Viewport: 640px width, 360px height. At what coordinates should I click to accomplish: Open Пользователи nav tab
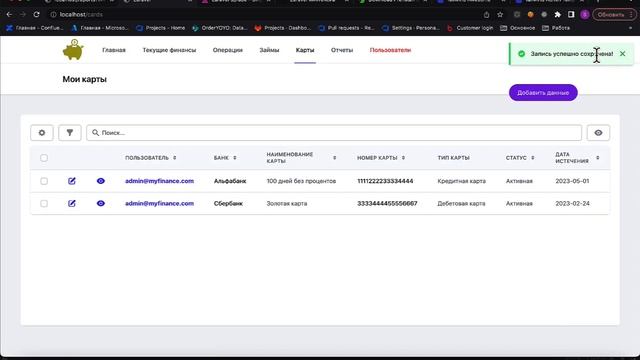point(390,50)
